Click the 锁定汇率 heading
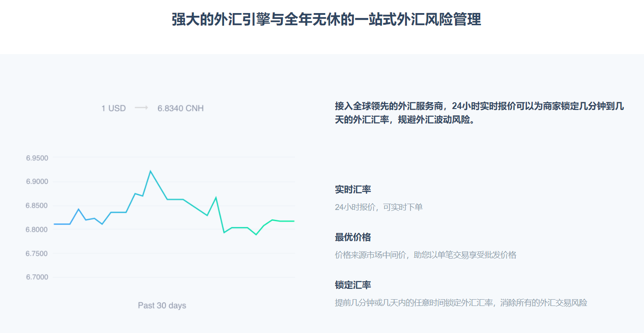The height and width of the screenshot is (333, 644). pos(353,285)
